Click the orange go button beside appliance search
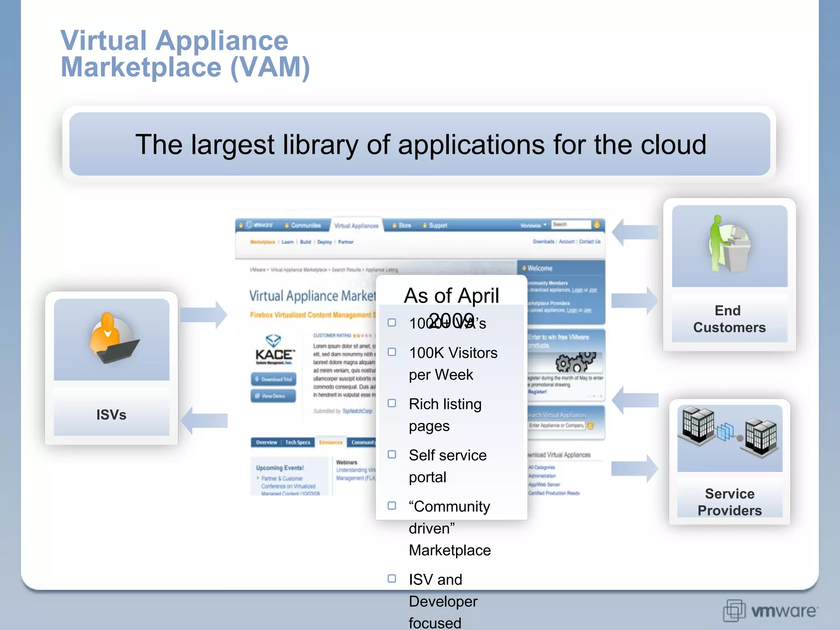 point(590,426)
